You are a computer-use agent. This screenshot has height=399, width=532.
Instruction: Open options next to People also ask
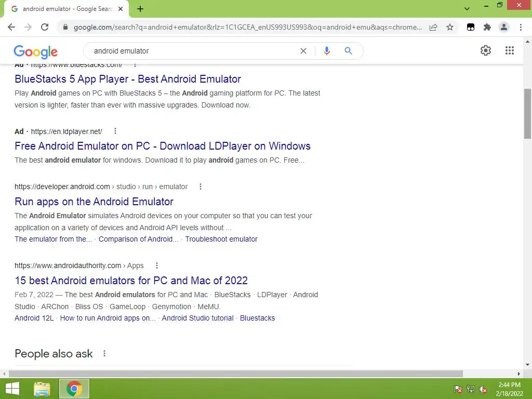(x=104, y=353)
